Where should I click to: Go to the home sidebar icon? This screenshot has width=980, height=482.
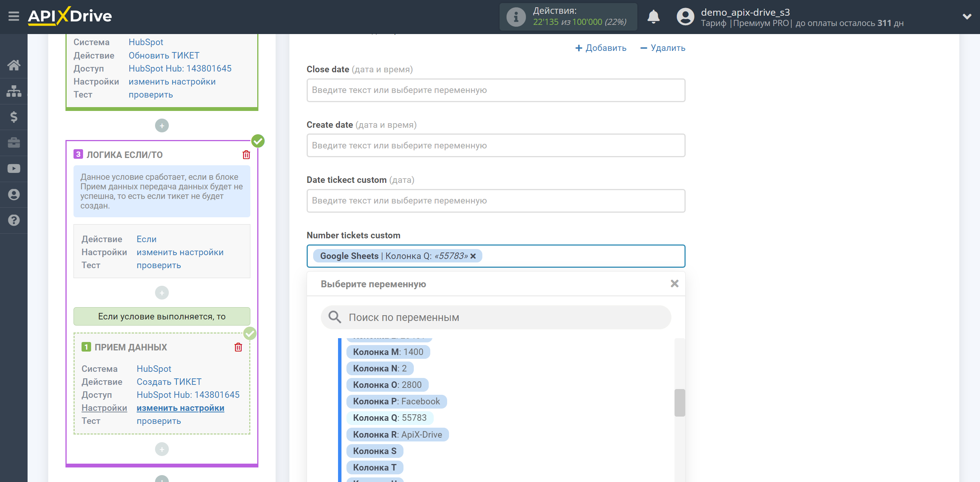pyautogui.click(x=14, y=65)
